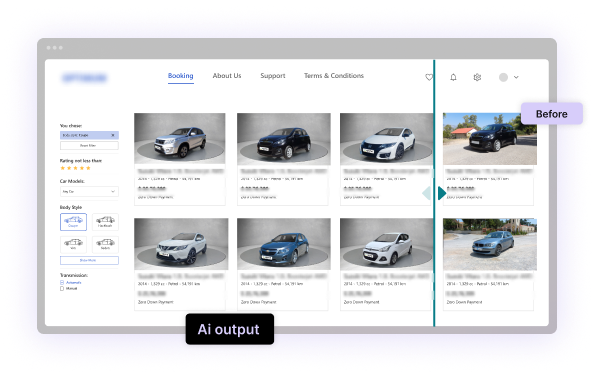Screen dimensions: 594x374
Task: Open the blue Chevrolet car photo
Action: point(284,244)
